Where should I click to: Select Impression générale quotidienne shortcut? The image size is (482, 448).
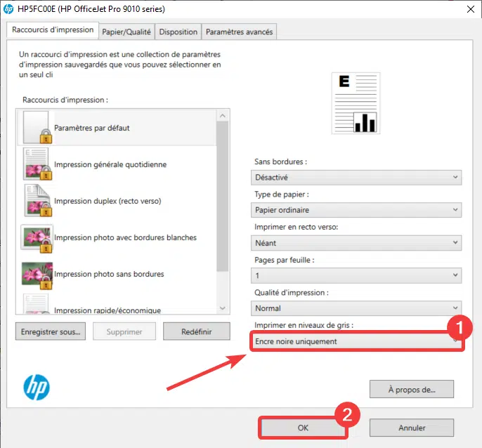click(110, 164)
